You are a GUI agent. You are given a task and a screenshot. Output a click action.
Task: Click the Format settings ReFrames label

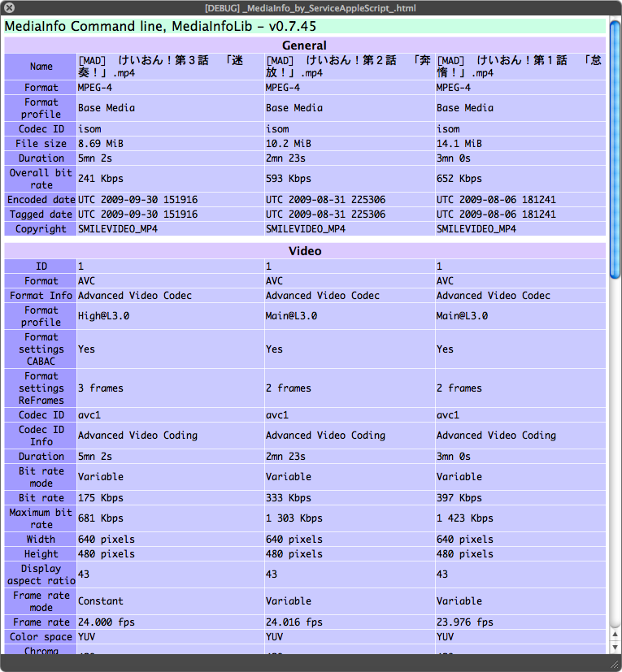click(x=41, y=388)
